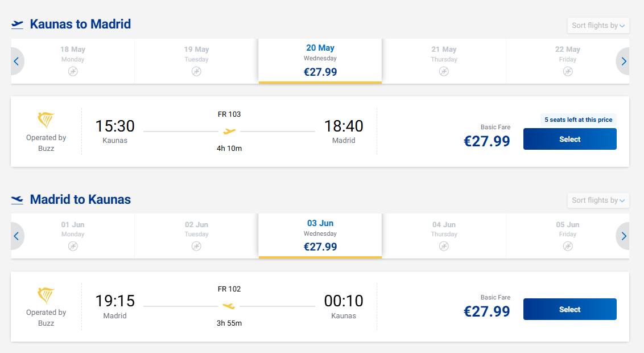Click the yellow plane icon on flight FR 103
This screenshot has height=353, width=644.
(229, 132)
